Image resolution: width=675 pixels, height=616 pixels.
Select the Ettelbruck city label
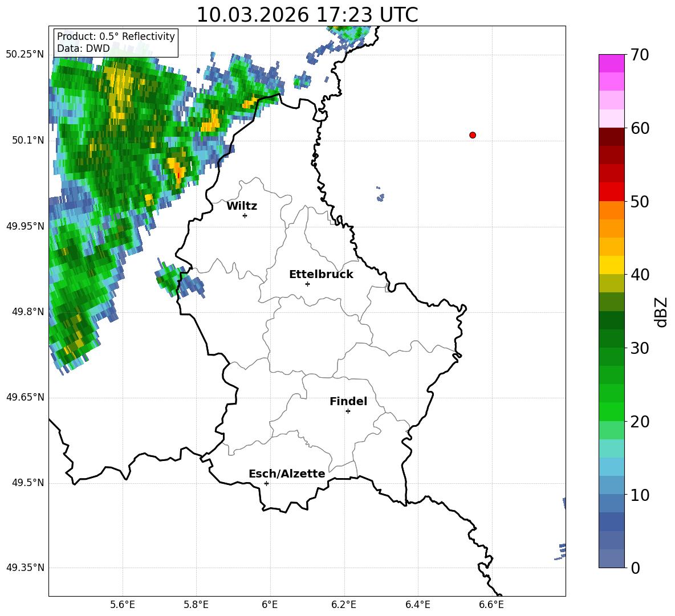[x=321, y=275]
